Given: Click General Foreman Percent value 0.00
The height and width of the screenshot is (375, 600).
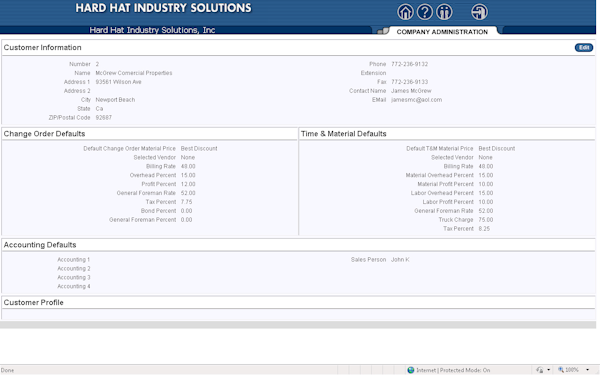Looking at the screenshot, I should 186,220.
